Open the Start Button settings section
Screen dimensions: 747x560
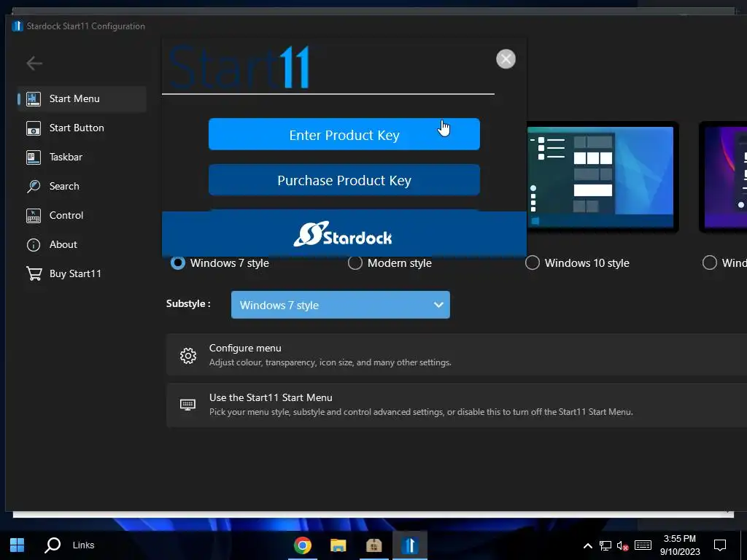pyautogui.click(x=81, y=128)
